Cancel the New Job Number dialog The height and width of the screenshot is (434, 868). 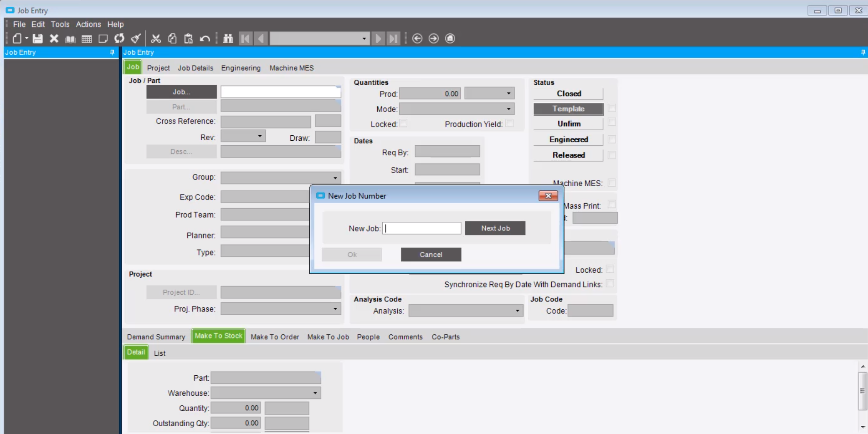[x=430, y=255]
